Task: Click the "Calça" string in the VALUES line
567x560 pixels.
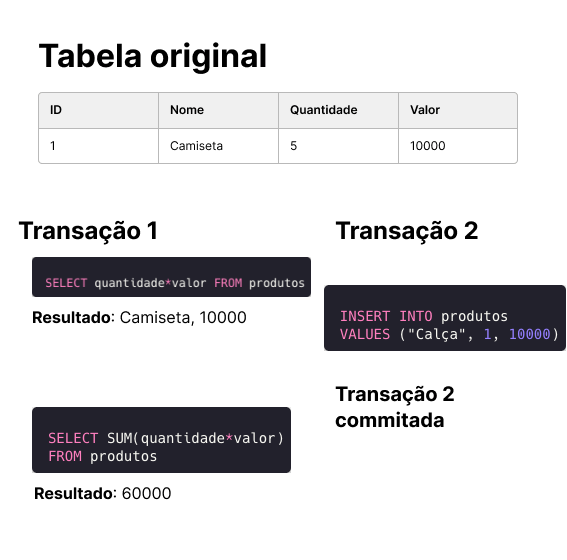Action: [x=436, y=334]
